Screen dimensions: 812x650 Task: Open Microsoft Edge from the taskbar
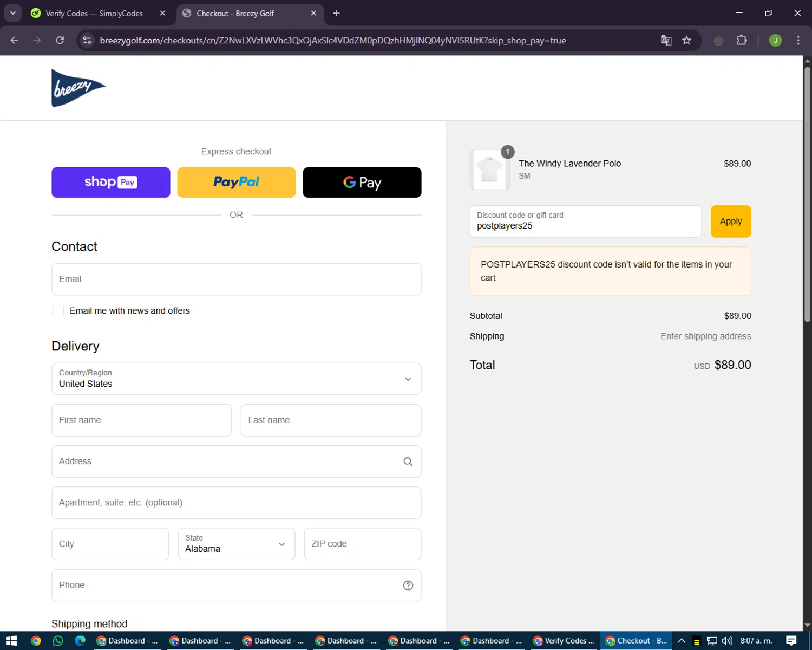(x=80, y=641)
